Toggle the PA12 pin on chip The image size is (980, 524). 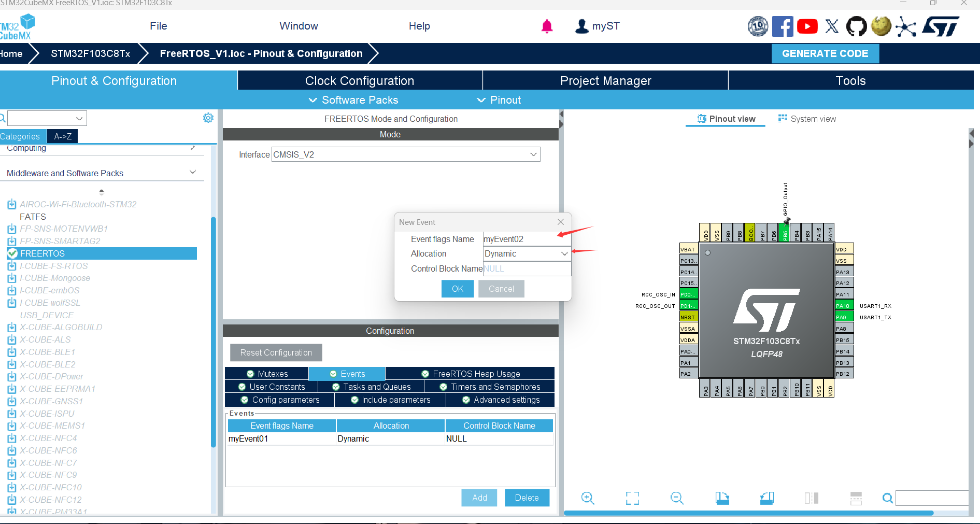844,283
